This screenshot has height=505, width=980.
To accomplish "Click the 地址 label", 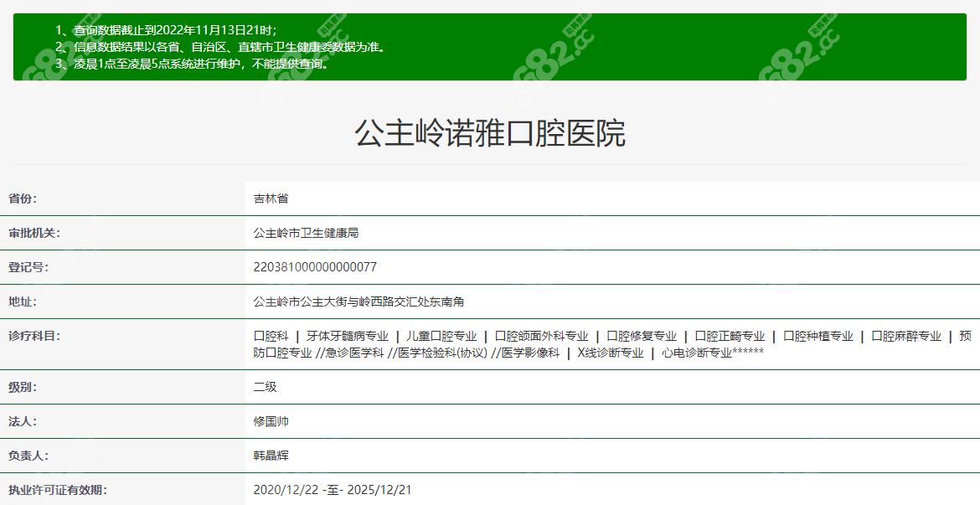I will tap(23, 301).
